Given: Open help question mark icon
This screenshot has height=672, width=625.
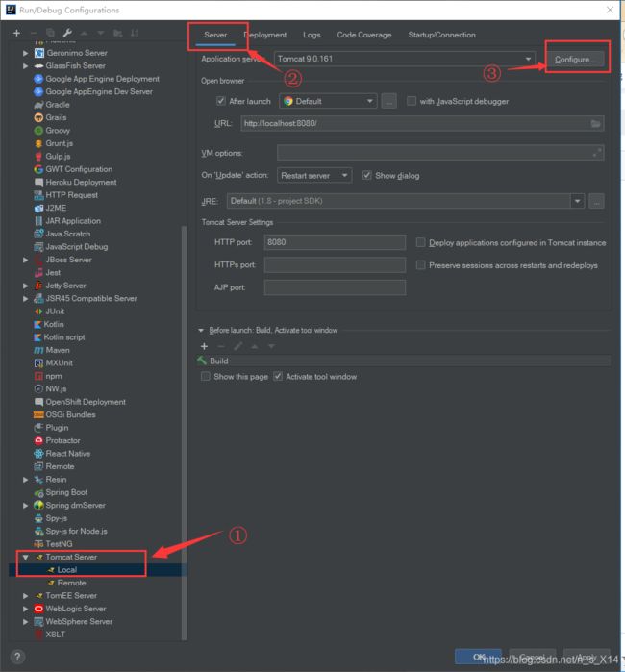Looking at the screenshot, I should [17, 657].
